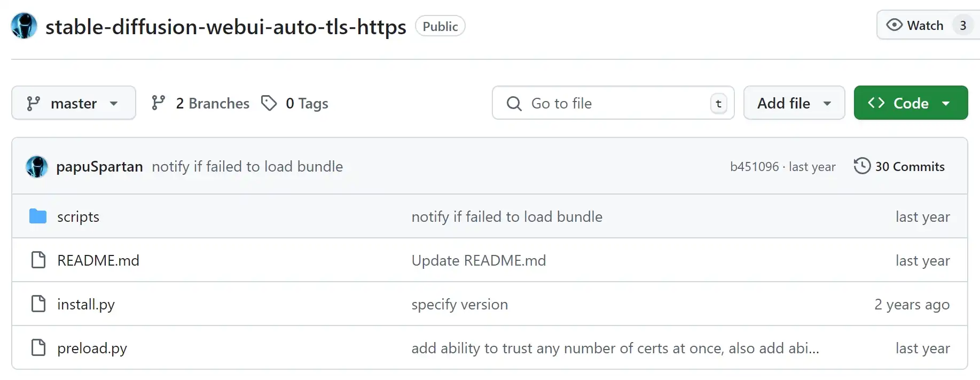The width and height of the screenshot is (980, 380).
Task: Click the preload.py file icon
Action: (x=38, y=348)
